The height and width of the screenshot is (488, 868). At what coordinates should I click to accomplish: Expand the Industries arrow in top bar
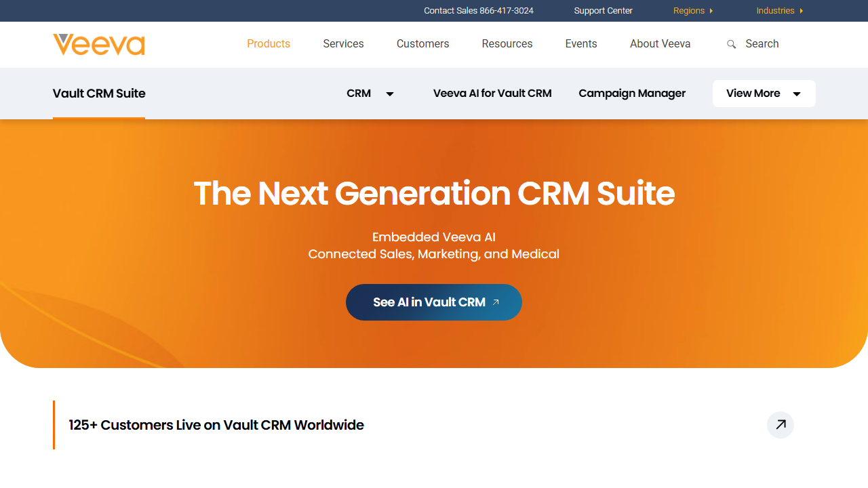[x=801, y=11]
